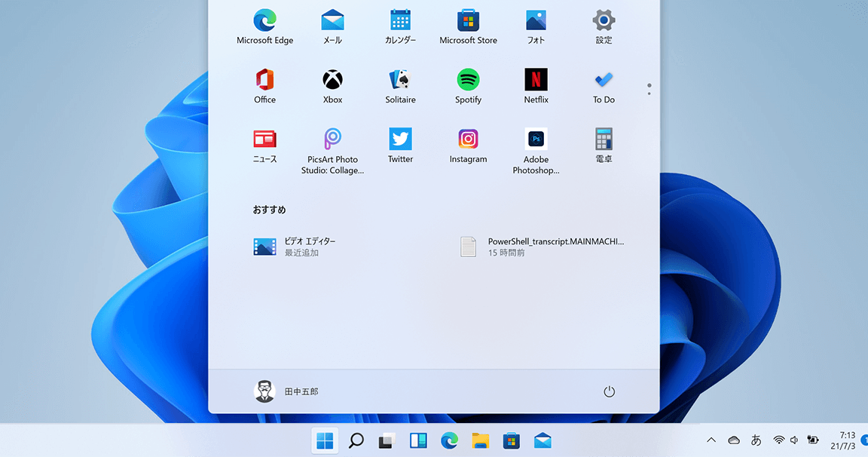Image resolution: width=868 pixels, height=457 pixels.
Task: Launch PicsArt Photo Studio
Action: (333, 152)
